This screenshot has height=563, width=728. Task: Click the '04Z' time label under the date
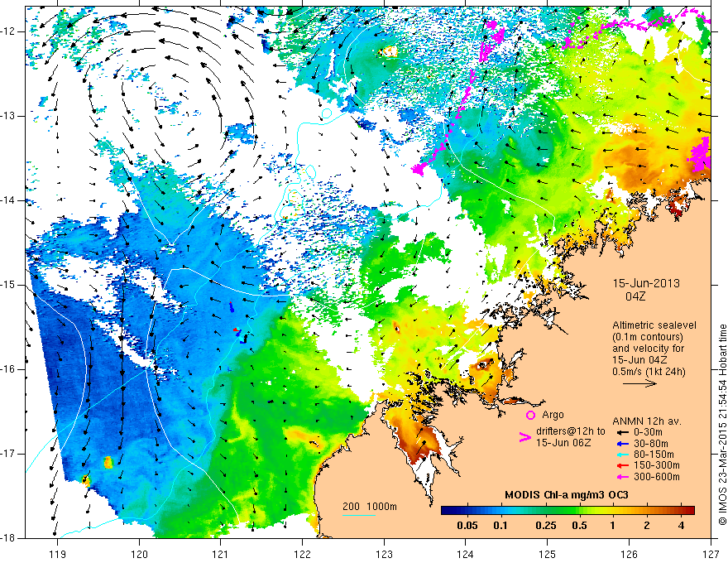pyautogui.click(x=635, y=296)
